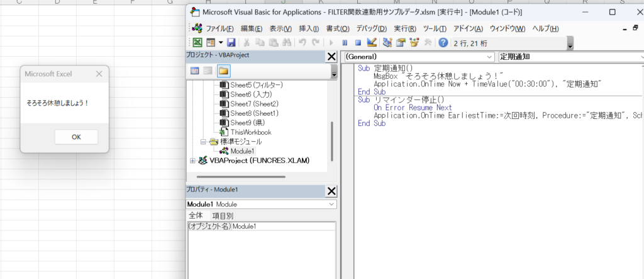This screenshot has height=279, width=644.
Task: Close the Properties - Module1 pane
Action: (x=331, y=191)
